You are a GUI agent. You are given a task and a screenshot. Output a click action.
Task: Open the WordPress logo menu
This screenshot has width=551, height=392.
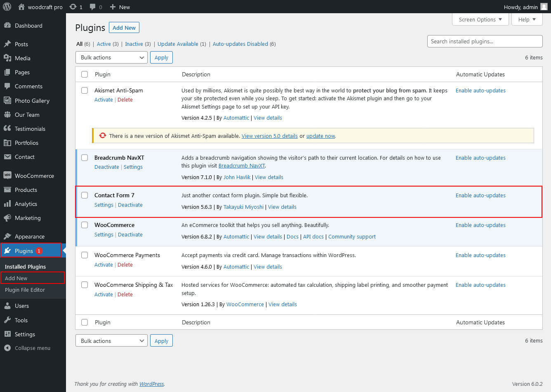pos(7,7)
